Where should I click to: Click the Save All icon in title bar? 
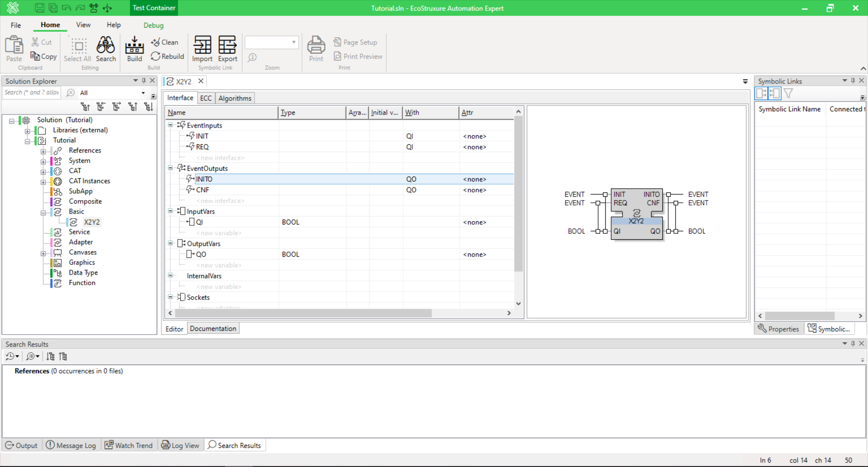[x=53, y=8]
